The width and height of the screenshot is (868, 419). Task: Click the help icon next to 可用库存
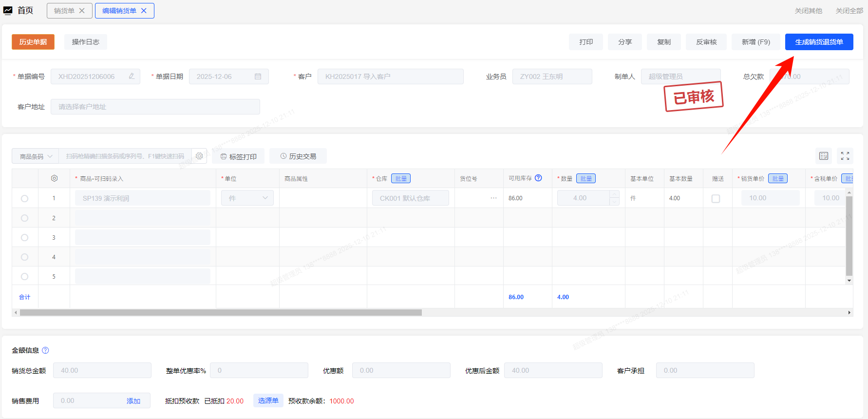click(538, 178)
